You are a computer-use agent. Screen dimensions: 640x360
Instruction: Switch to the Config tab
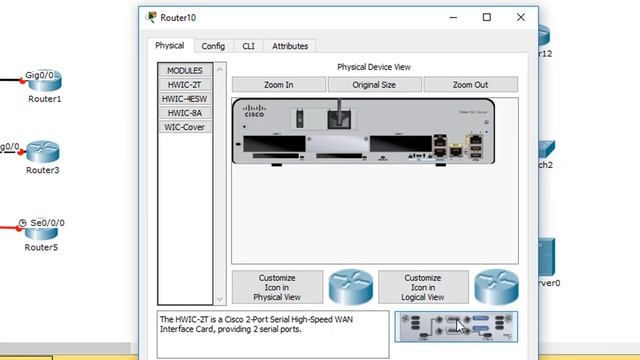213,46
